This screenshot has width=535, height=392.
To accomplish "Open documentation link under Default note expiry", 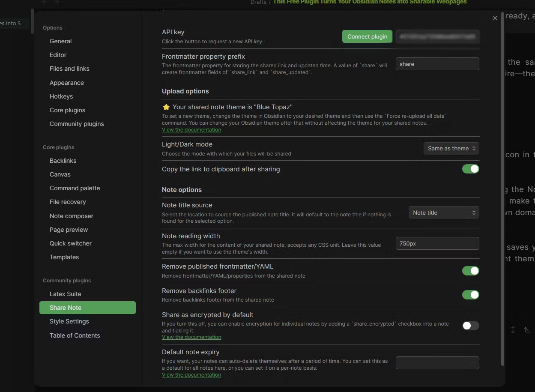I will 191,375.
